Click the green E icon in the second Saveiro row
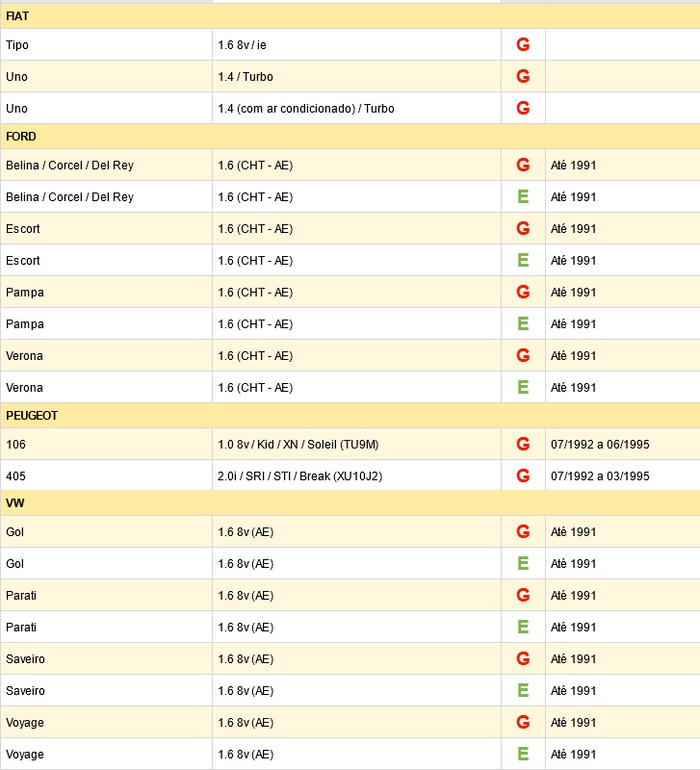Viewport: 700px width, 770px height. click(x=523, y=690)
